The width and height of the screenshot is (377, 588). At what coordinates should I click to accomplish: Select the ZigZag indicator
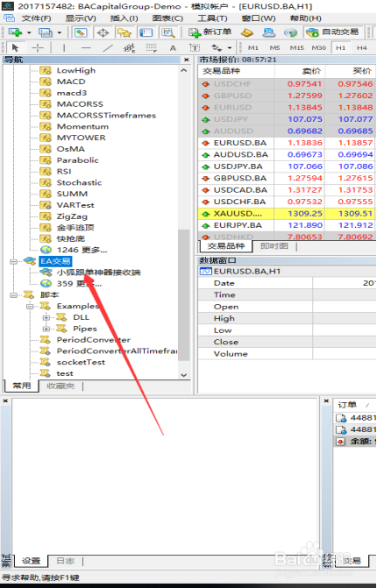point(72,216)
